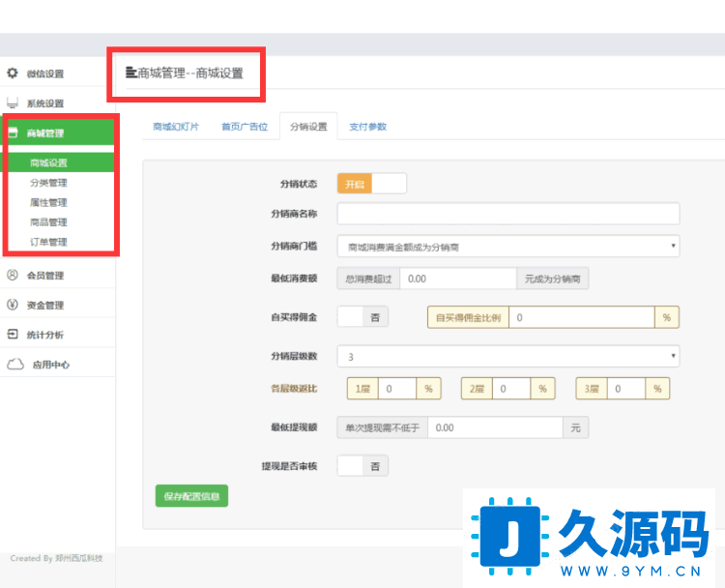Click the gear icon beside 微信设置
The height and width of the screenshot is (588, 725).
[x=13, y=73]
